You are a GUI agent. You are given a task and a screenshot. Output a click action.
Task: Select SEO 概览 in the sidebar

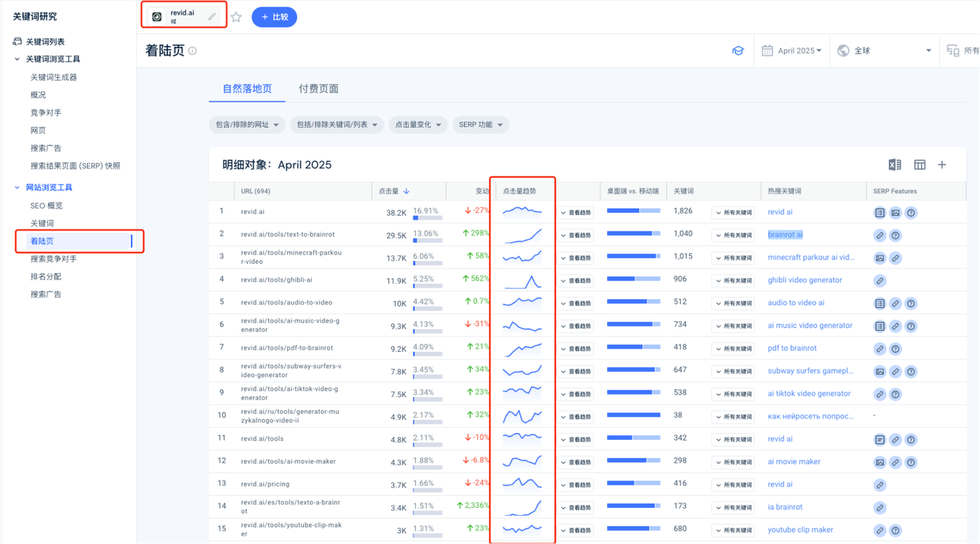47,206
